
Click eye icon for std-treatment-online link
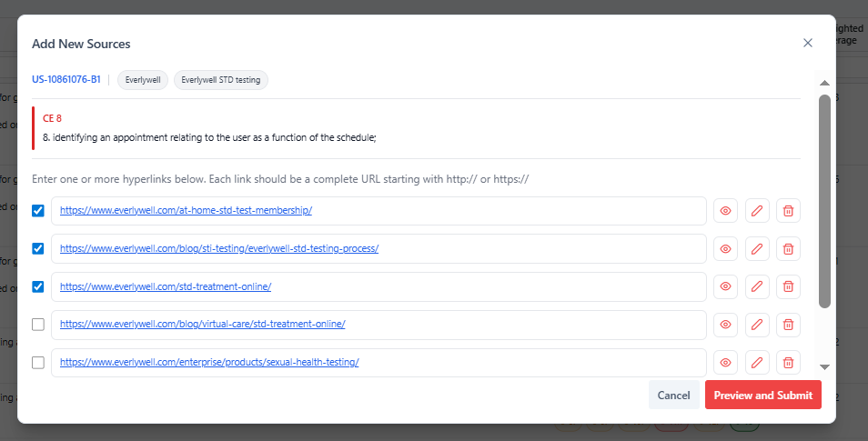(725, 286)
